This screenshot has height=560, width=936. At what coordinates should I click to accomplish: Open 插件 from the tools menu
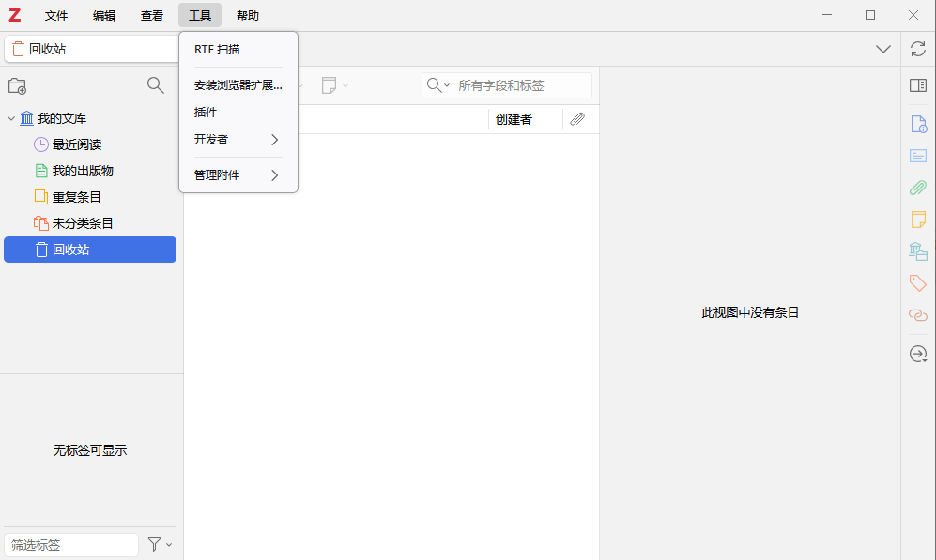238,113
